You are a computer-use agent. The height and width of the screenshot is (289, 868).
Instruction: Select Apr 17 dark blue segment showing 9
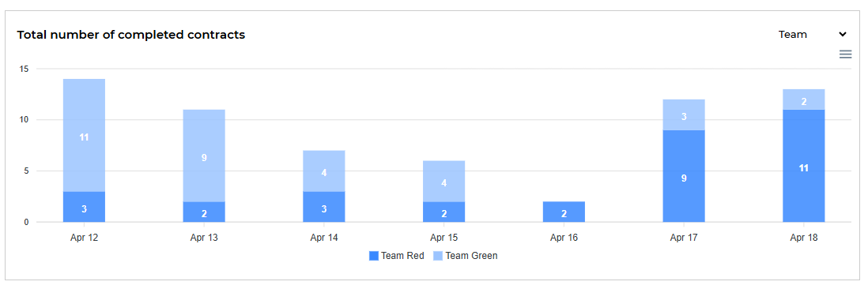(x=684, y=176)
